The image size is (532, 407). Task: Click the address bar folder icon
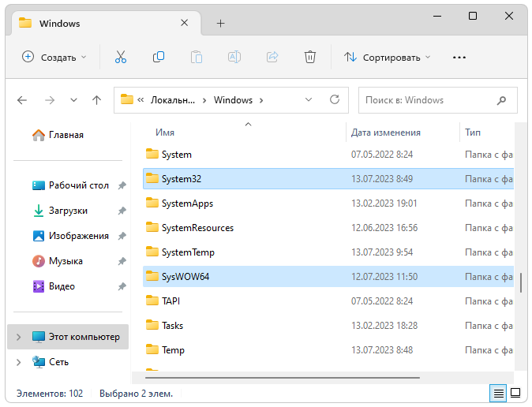pyautogui.click(x=127, y=99)
